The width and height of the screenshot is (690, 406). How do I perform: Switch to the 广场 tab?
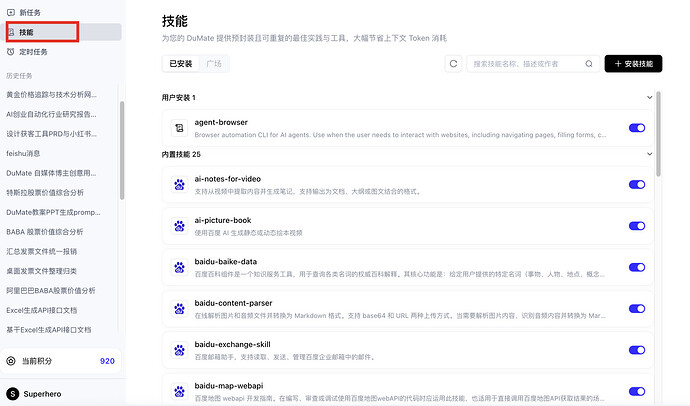[214, 63]
